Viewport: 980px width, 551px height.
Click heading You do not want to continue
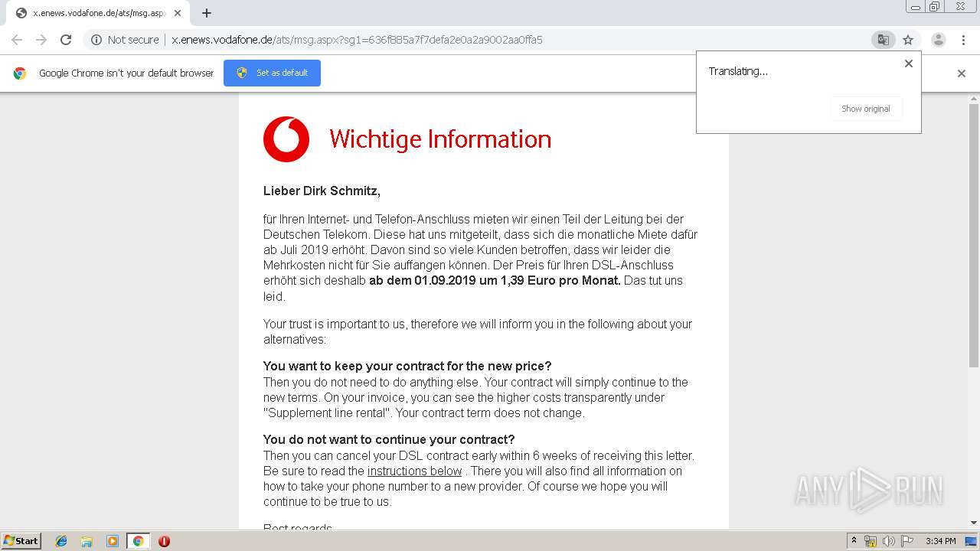(389, 439)
